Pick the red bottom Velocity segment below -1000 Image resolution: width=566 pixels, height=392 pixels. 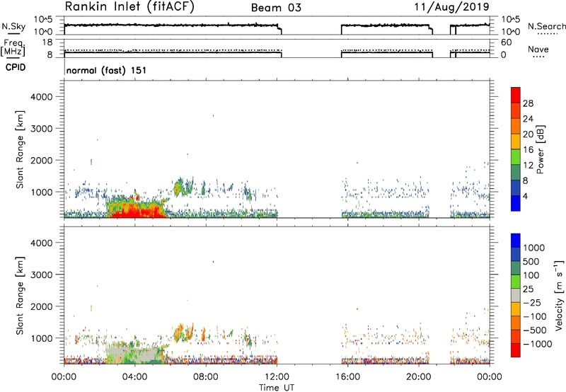click(x=516, y=350)
